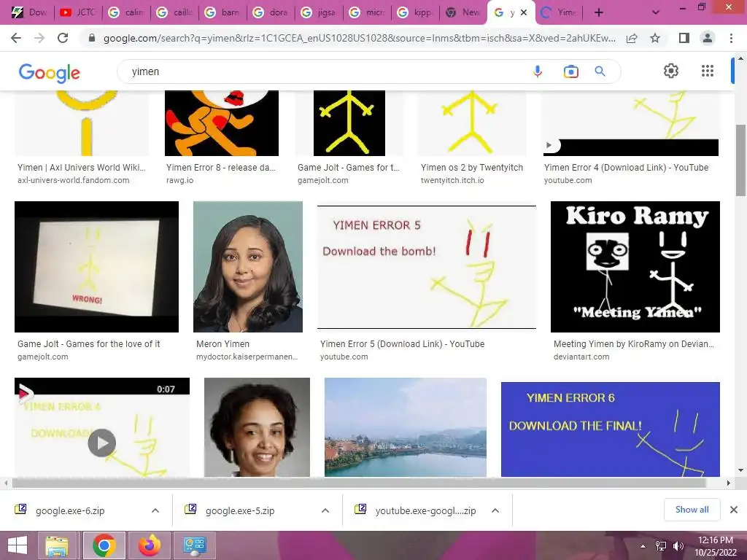Show all downloads
Image resolution: width=747 pixels, height=560 pixels.
pyautogui.click(x=692, y=510)
